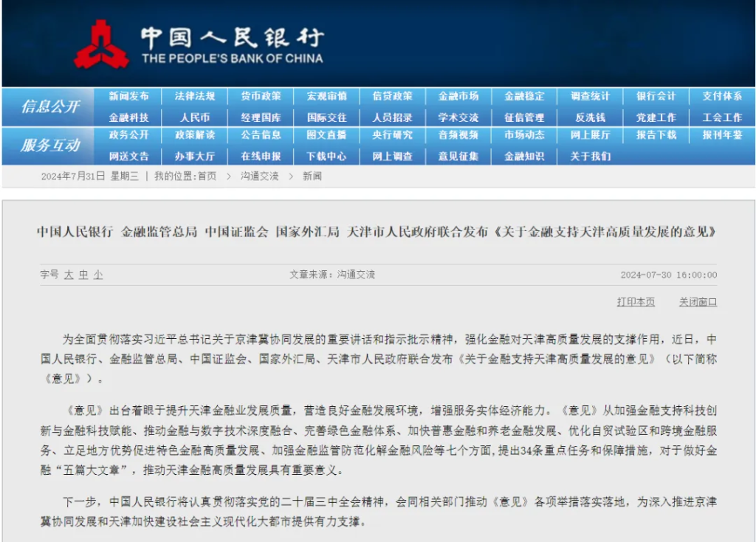Click the date 2024年7月31日 星期三
The image size is (756, 542).
click(89, 176)
